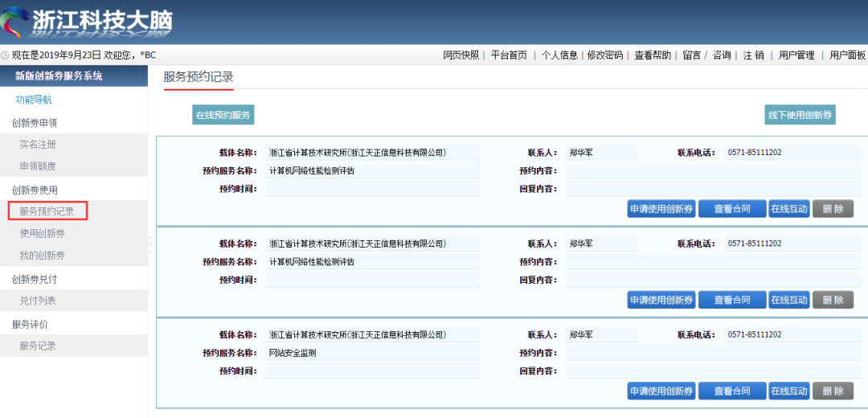The image size is (868, 418).
Task: Click the 预约时间 field in the first record
Action: click(x=373, y=189)
